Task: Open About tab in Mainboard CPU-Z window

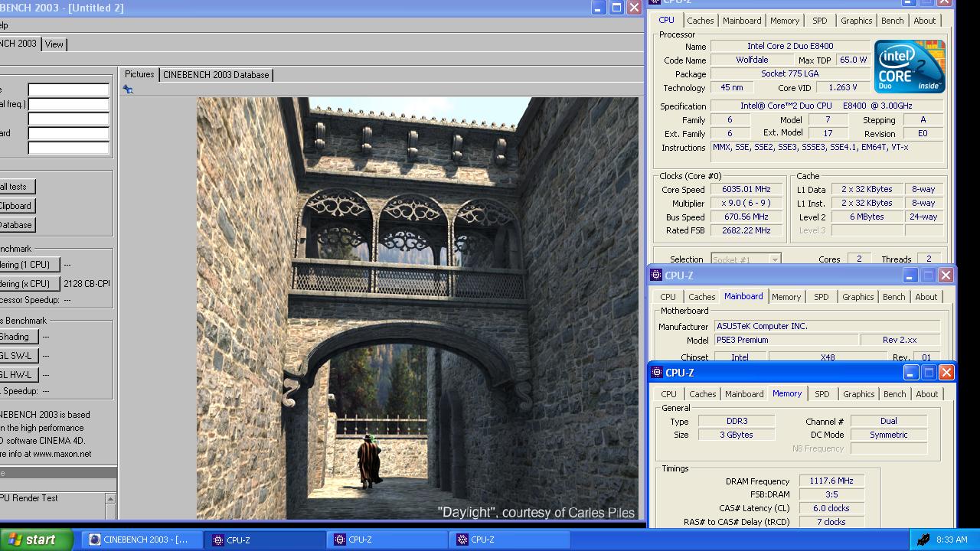Action: 926,297
